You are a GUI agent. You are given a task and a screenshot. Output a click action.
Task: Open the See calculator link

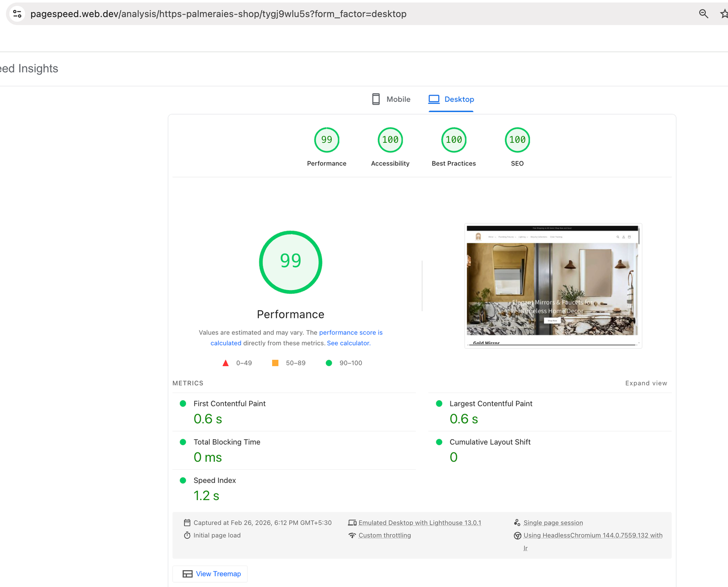(348, 343)
